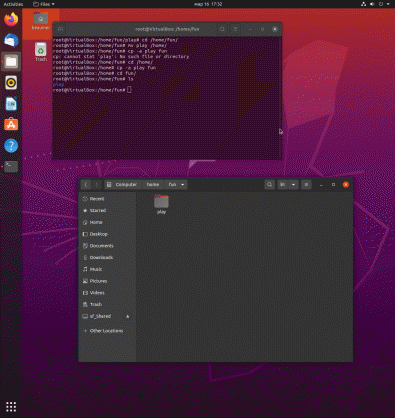The height and width of the screenshot is (418, 395).
Task: Click the 'mv play /home/' command line
Action: coord(110,46)
